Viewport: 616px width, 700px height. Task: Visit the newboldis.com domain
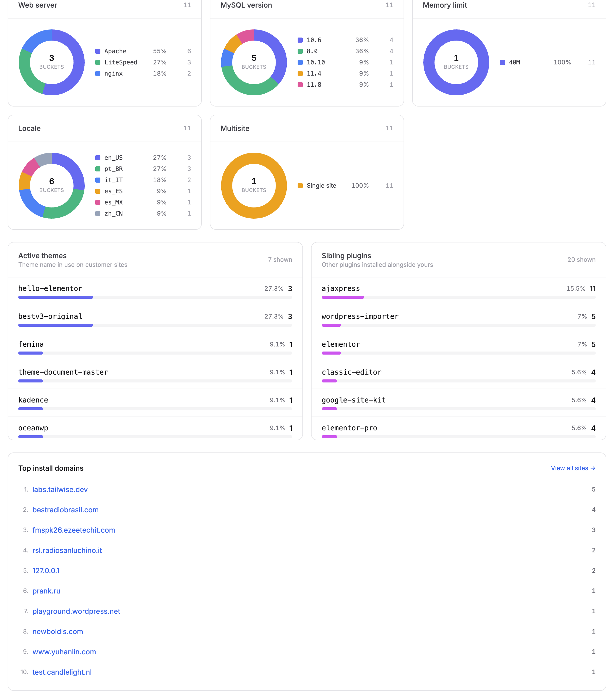coord(58,632)
